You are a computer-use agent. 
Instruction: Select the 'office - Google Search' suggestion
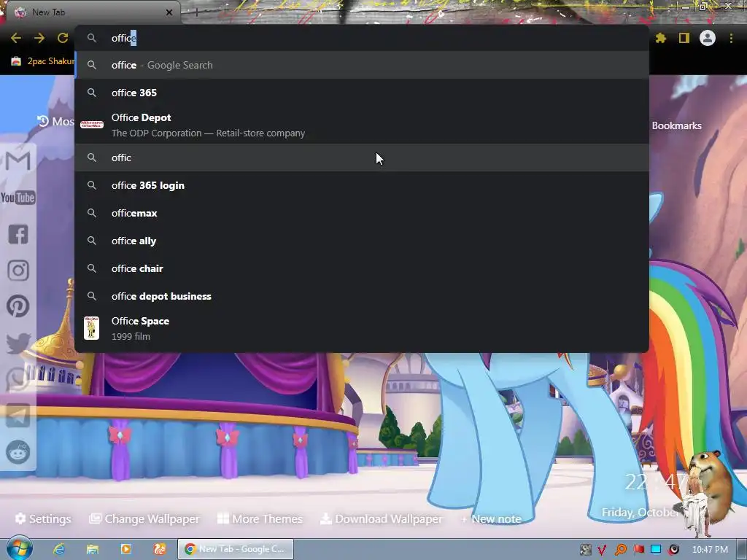(x=362, y=65)
